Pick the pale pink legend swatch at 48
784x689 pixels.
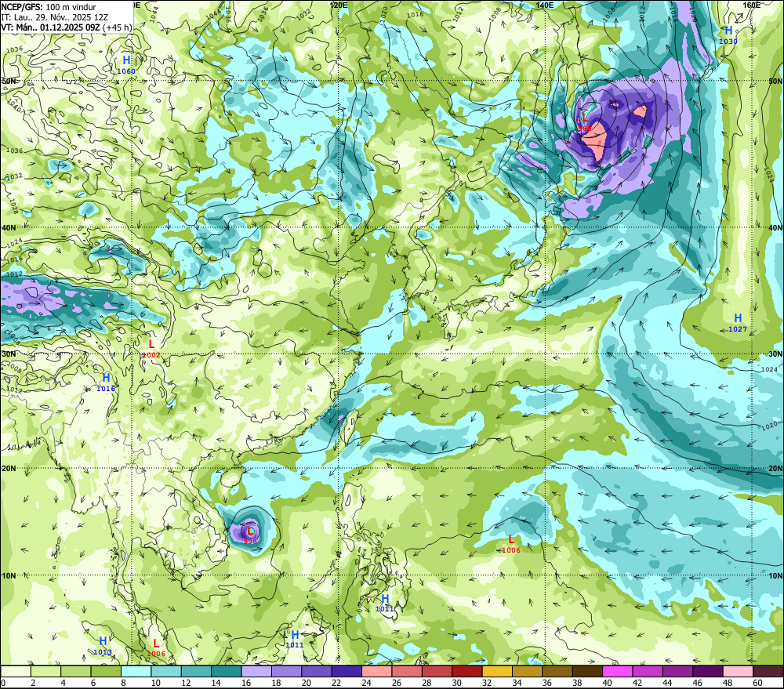tap(738, 672)
